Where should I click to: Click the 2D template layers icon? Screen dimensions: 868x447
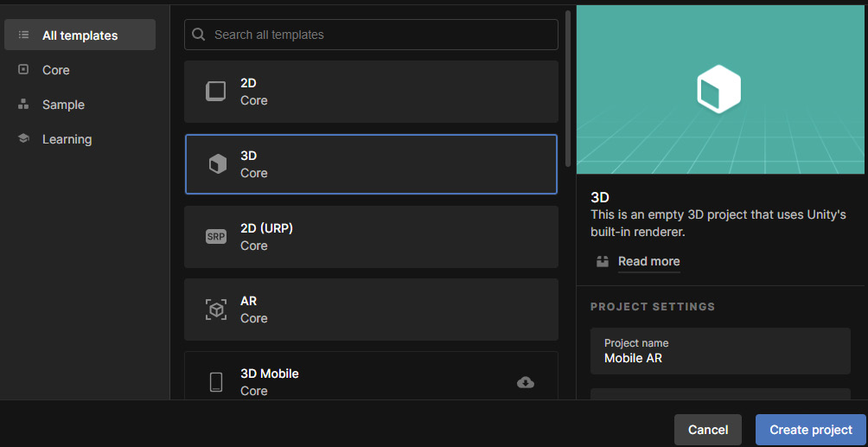tap(216, 92)
